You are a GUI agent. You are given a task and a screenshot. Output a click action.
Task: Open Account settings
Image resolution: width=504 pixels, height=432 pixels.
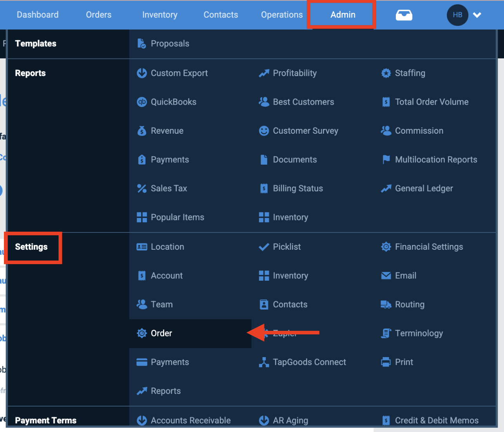click(167, 276)
